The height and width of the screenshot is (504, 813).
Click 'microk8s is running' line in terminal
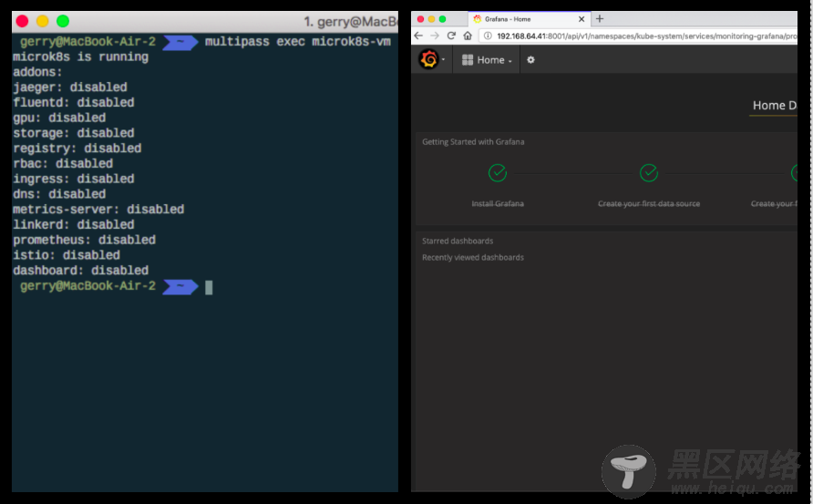click(x=81, y=57)
